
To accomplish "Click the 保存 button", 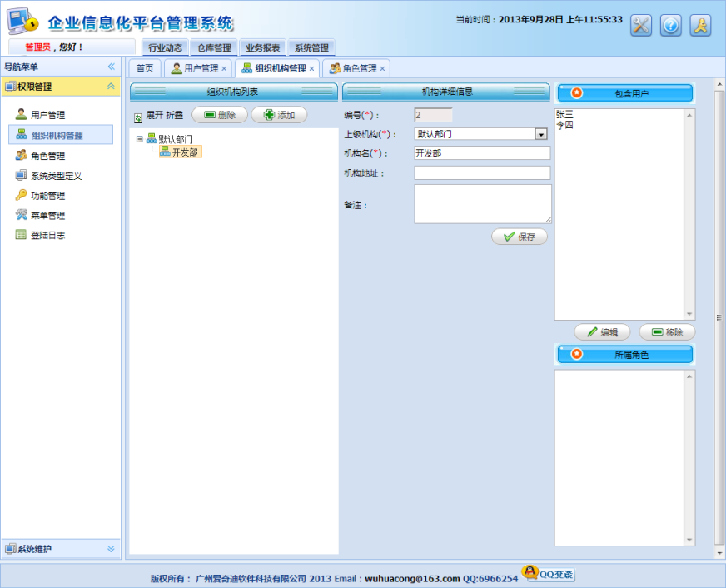I will click(520, 237).
